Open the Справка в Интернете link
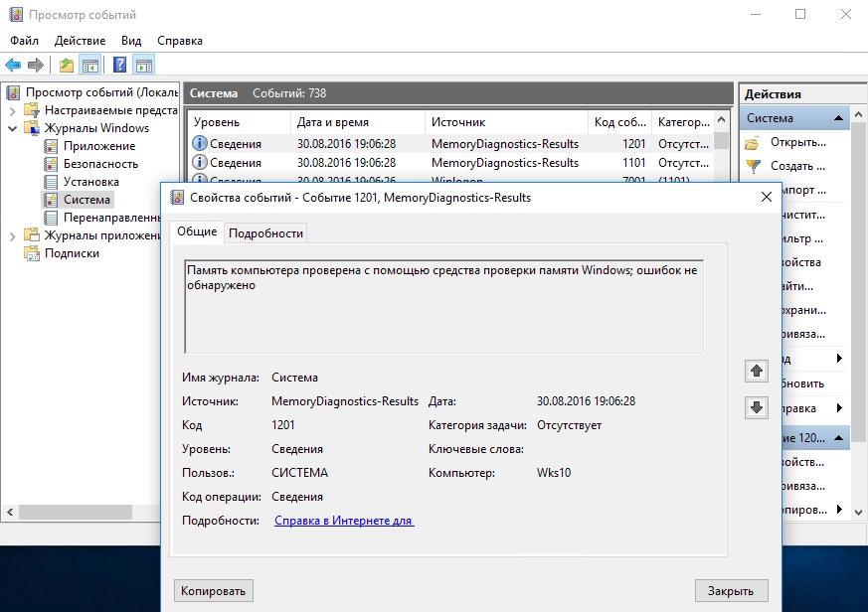The width and height of the screenshot is (868, 612). pyautogui.click(x=344, y=521)
